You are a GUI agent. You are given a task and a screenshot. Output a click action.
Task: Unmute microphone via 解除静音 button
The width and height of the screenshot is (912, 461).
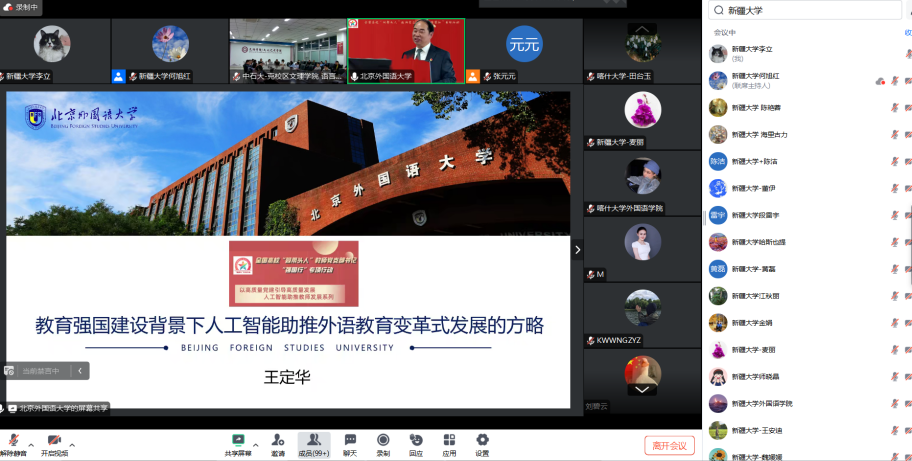(13, 445)
